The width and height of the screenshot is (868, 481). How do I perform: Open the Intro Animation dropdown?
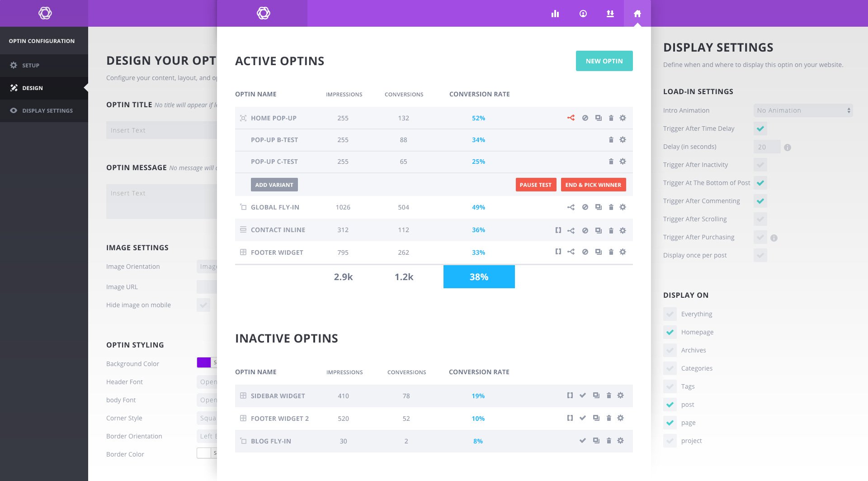pos(803,110)
